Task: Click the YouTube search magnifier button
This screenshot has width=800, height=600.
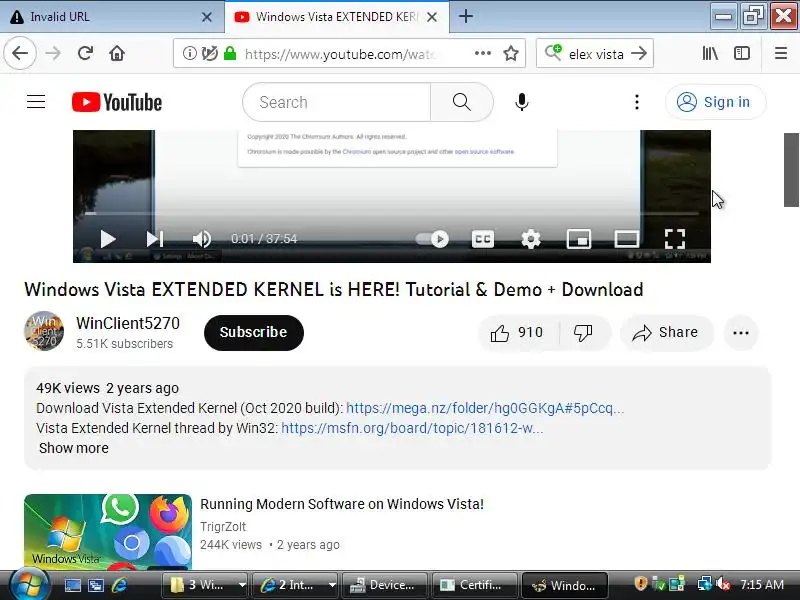Action: click(x=462, y=102)
